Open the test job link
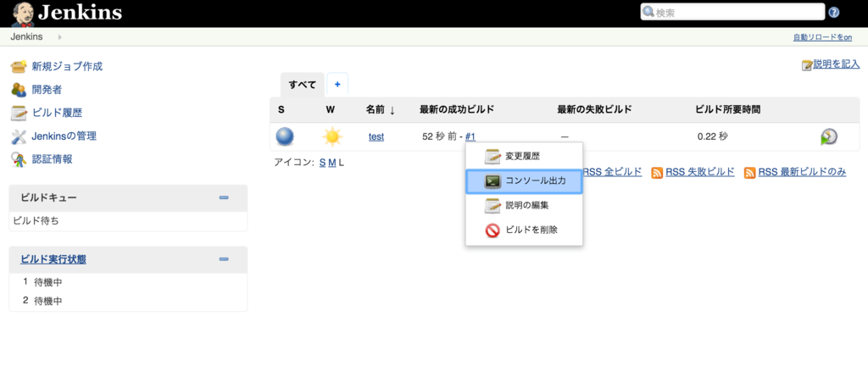This screenshot has width=868, height=372. (376, 136)
